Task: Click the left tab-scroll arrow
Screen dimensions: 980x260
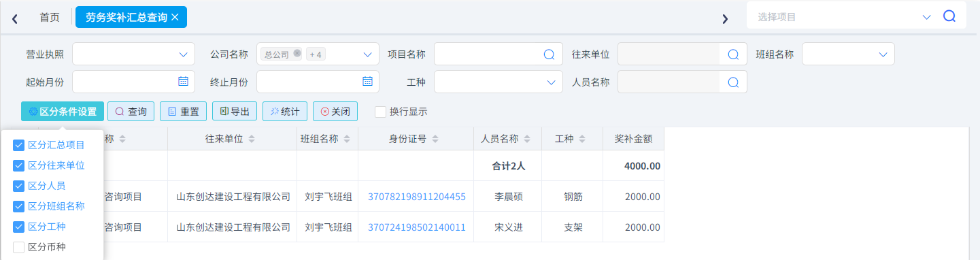Action: [x=14, y=18]
